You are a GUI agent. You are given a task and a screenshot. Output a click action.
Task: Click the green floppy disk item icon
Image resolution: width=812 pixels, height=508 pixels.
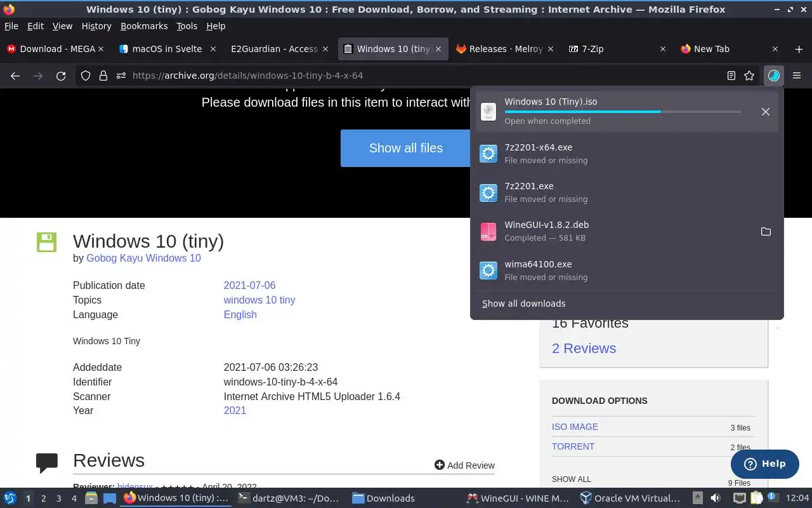(x=46, y=242)
